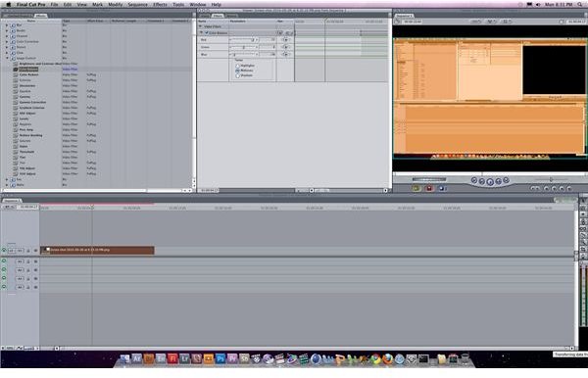Open the Sequence menu
Viewport: 588px width, 378px height.
[x=138, y=5]
